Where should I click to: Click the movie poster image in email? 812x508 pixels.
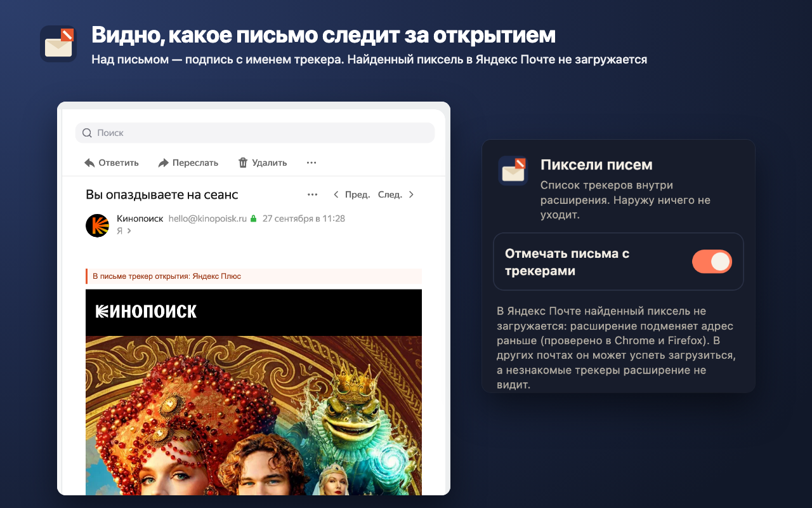coord(254,415)
